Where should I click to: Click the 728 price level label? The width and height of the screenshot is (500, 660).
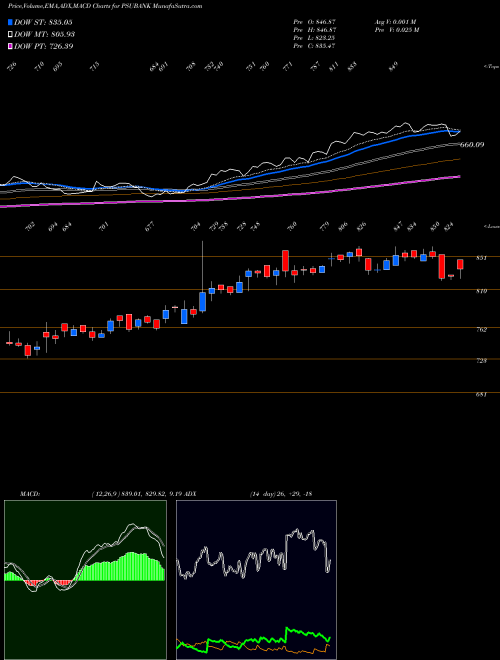pos(481,361)
